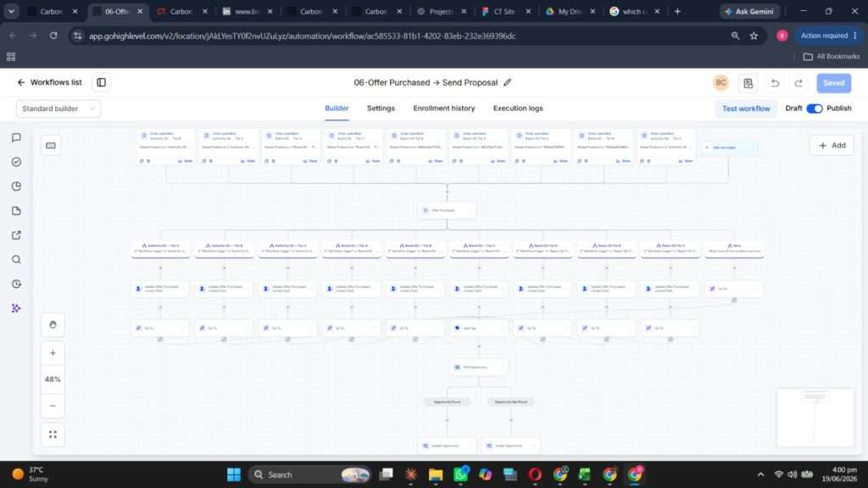Viewport: 868px width, 488px height.
Task: Reload the browser page
Action: (x=53, y=36)
